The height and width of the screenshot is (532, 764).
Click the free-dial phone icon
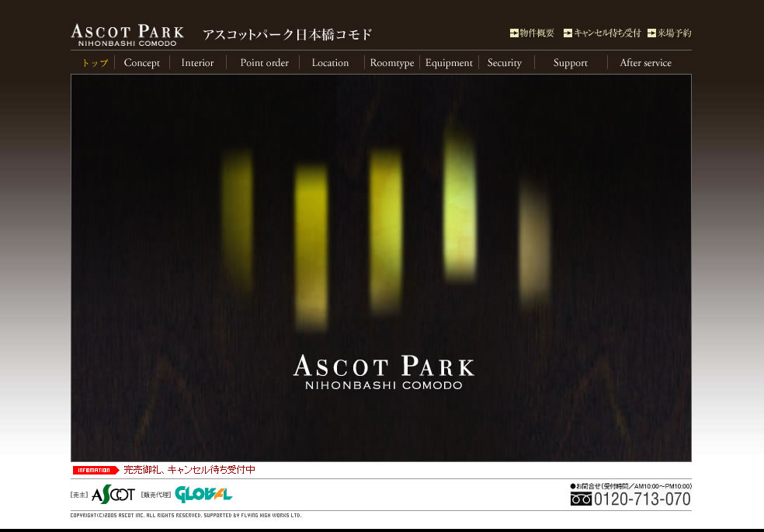pos(581,499)
